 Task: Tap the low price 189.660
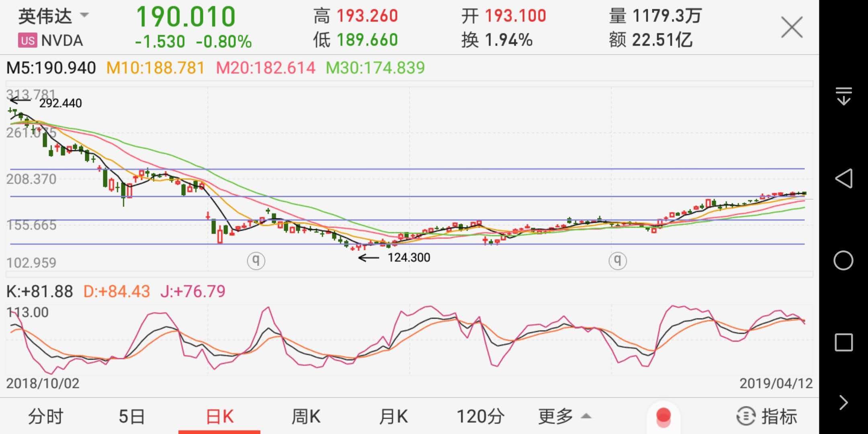click(x=367, y=40)
